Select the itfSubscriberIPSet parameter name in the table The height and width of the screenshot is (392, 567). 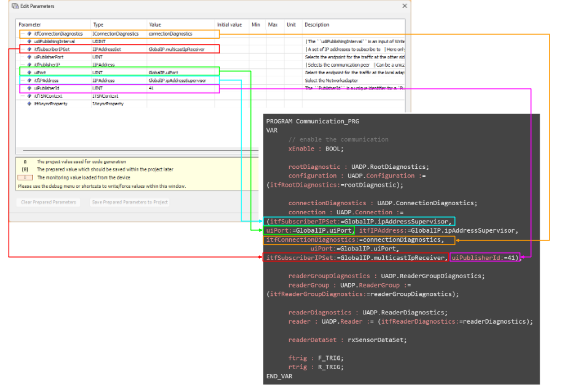(x=52, y=49)
